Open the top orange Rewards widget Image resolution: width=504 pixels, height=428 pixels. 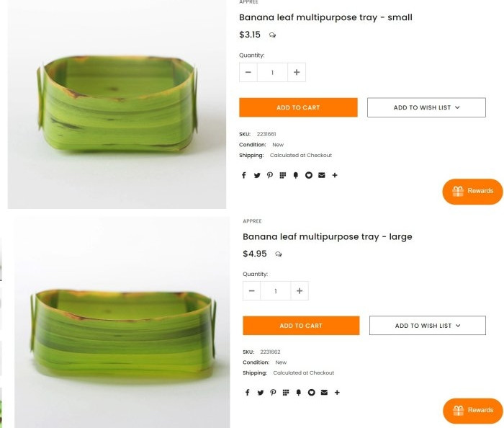click(x=472, y=191)
